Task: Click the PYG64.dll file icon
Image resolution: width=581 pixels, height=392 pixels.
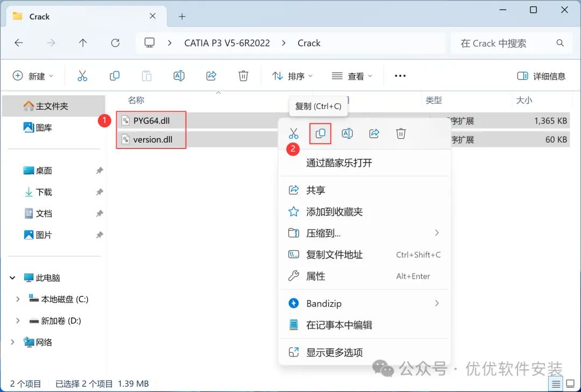Action: (x=125, y=120)
